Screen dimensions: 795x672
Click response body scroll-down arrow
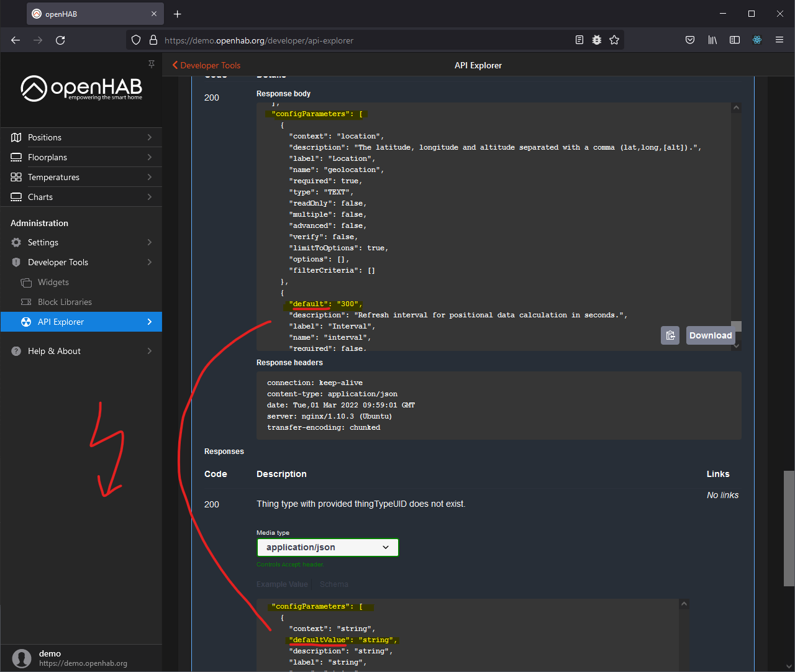737,346
